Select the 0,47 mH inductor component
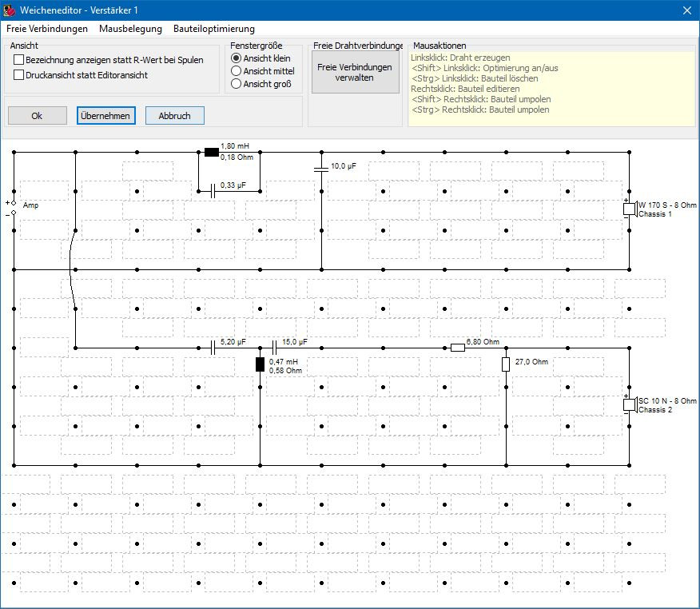The image size is (700, 609). (x=260, y=365)
